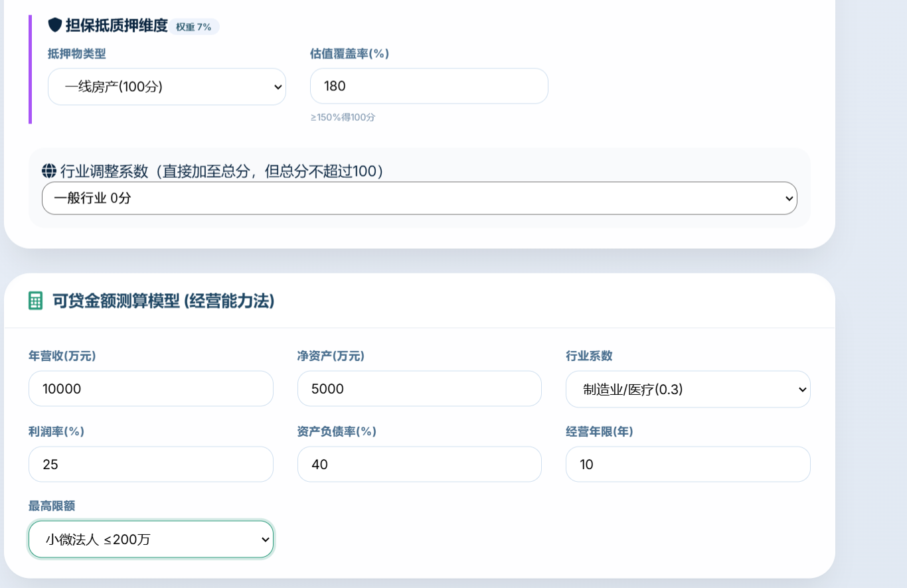The image size is (907, 588).
Task: Click the hint text ≥150%得100分
Action: (x=343, y=117)
